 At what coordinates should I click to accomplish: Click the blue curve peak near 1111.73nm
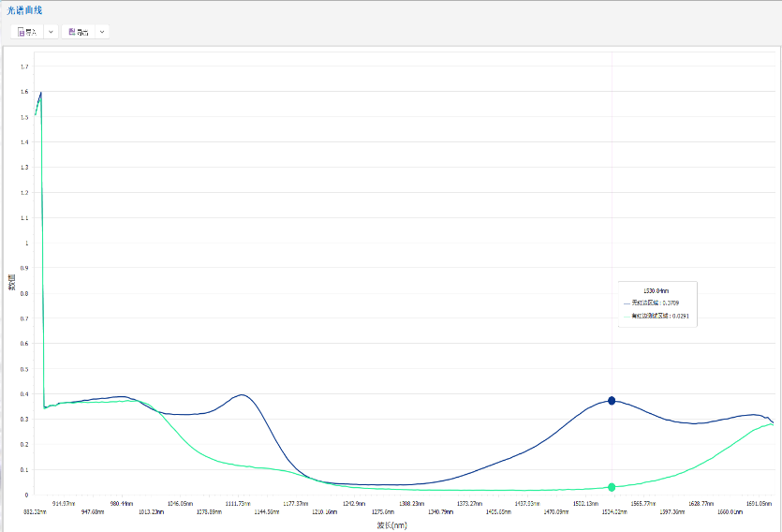click(x=243, y=394)
